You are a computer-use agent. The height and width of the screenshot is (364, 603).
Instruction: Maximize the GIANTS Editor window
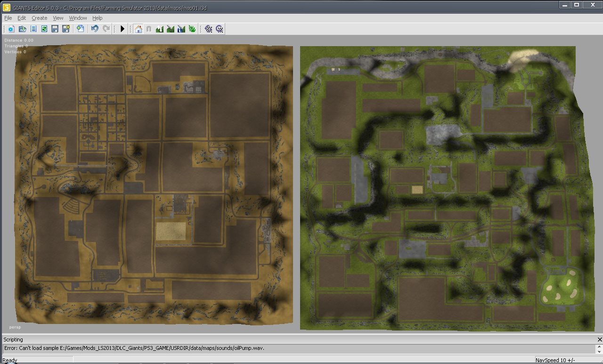tap(577, 5)
